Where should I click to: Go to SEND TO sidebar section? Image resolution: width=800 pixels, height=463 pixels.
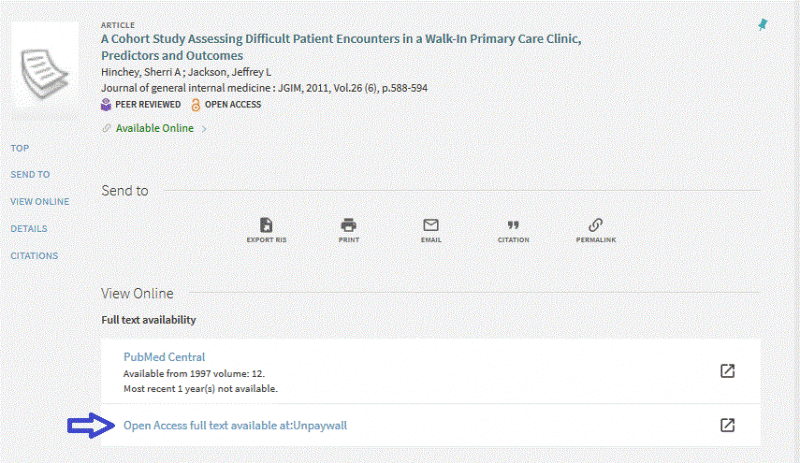(30, 175)
